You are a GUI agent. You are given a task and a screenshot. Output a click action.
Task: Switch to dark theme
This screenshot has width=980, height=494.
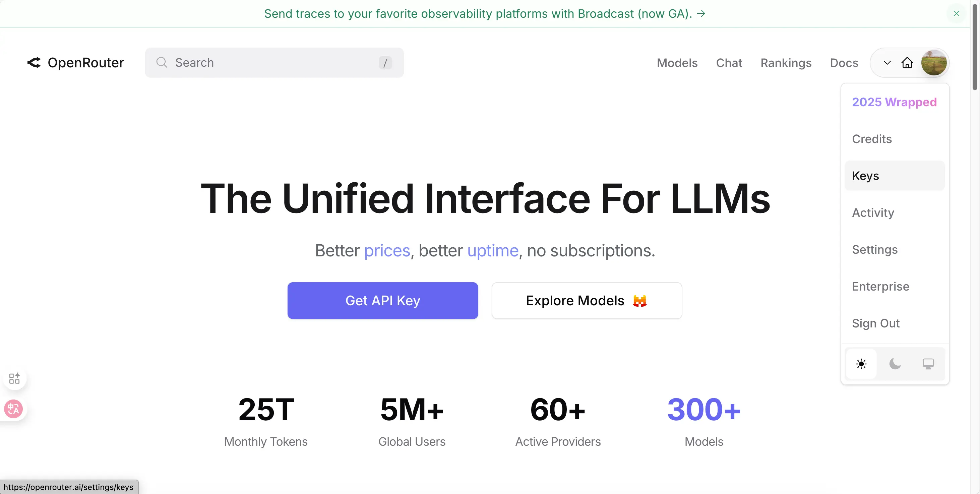pyautogui.click(x=895, y=364)
